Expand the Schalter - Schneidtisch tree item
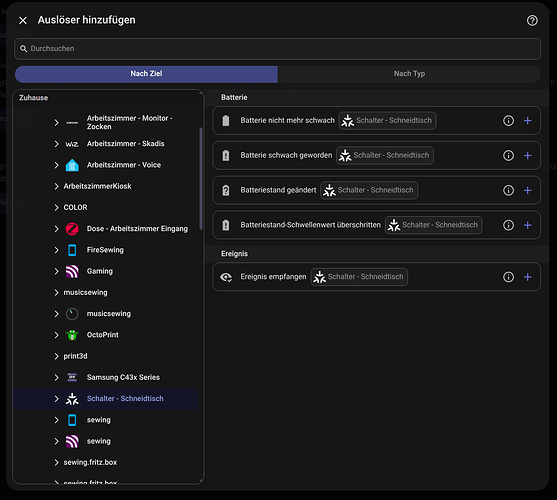Viewport: 557px width, 500px height. [x=56, y=399]
